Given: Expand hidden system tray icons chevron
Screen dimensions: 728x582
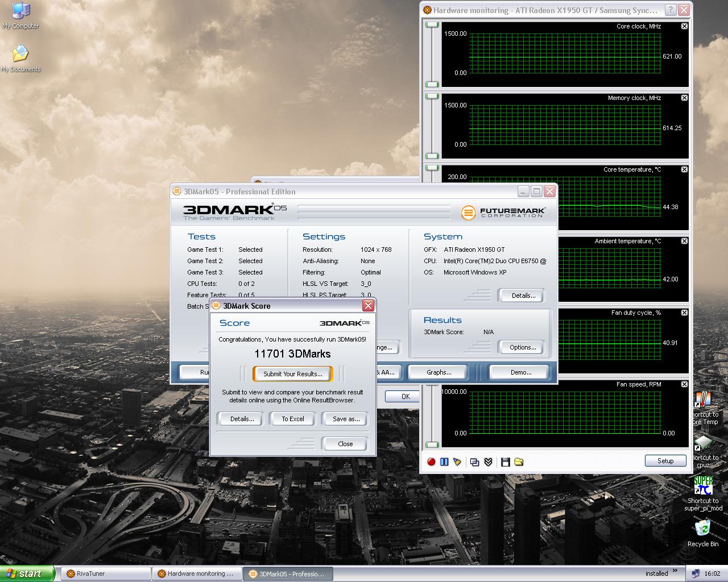Looking at the screenshot, I should point(675,571).
